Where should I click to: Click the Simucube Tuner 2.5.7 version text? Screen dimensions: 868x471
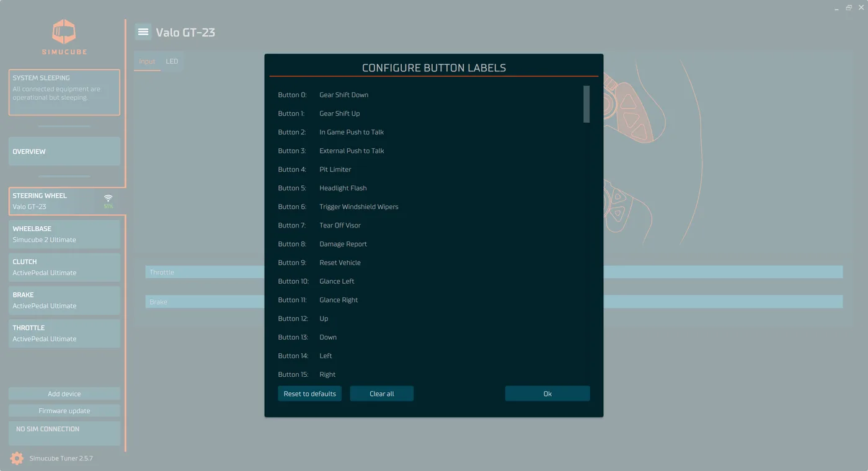pyautogui.click(x=61, y=458)
